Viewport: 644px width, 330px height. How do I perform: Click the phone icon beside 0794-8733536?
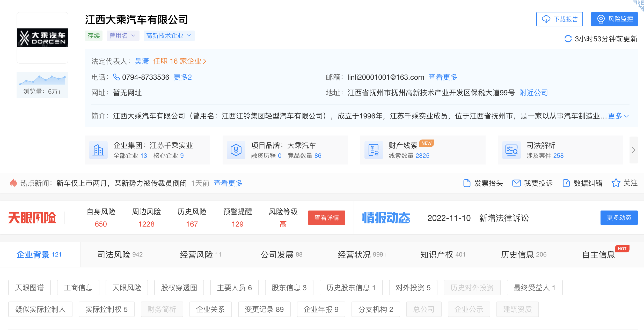[x=116, y=77]
